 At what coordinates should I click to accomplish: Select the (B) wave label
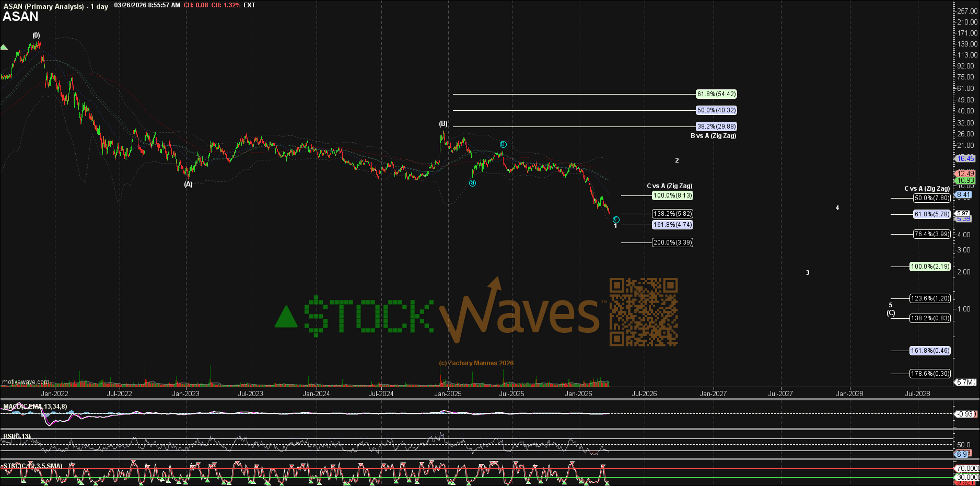point(443,124)
